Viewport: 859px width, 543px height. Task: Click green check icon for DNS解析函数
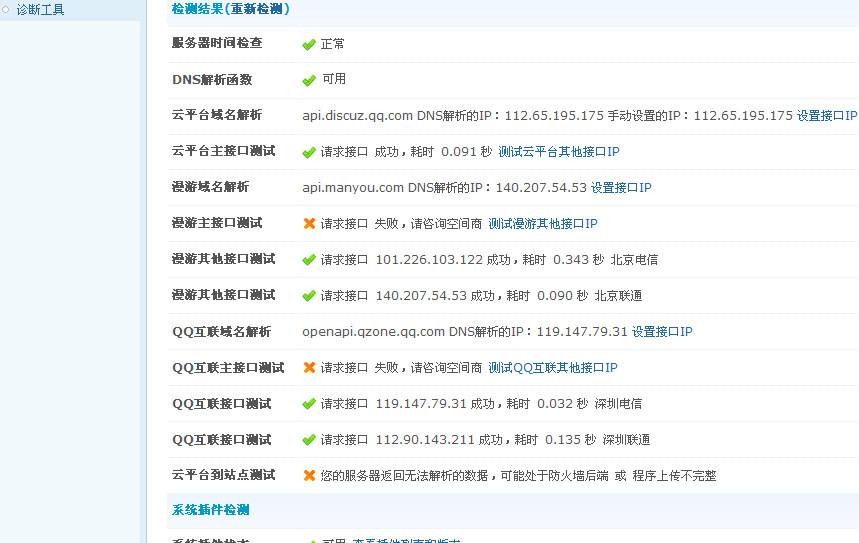(x=309, y=81)
